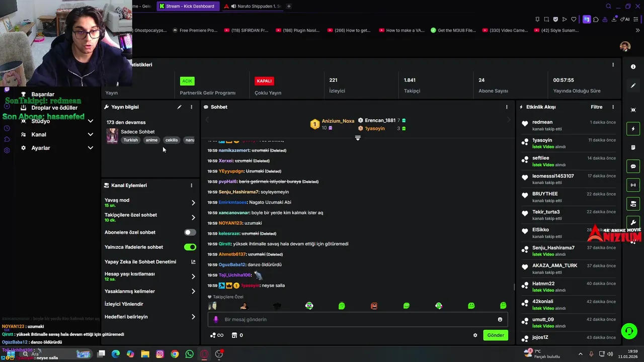
Task: Open Ghostpocalyps bookmark
Action: point(150,30)
